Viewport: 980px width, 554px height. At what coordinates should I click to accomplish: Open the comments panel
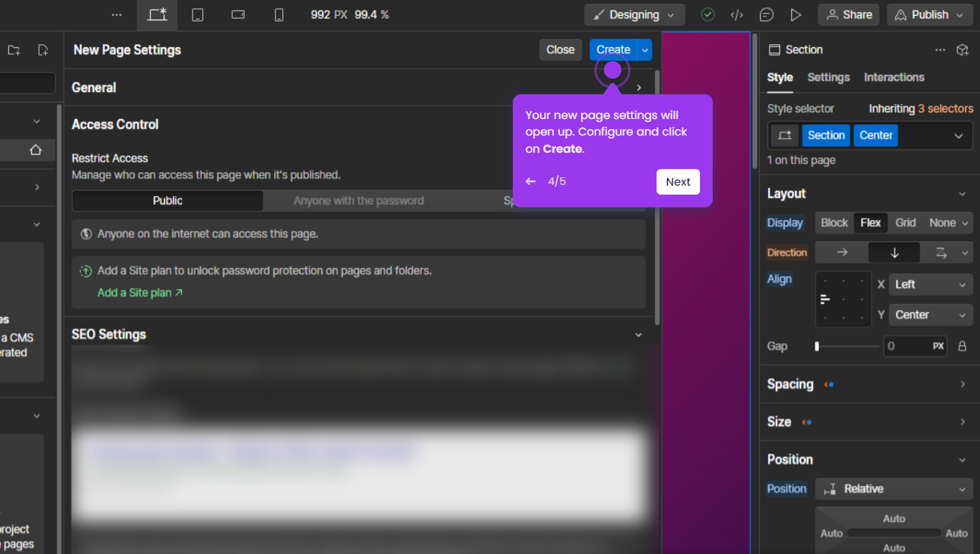click(766, 14)
